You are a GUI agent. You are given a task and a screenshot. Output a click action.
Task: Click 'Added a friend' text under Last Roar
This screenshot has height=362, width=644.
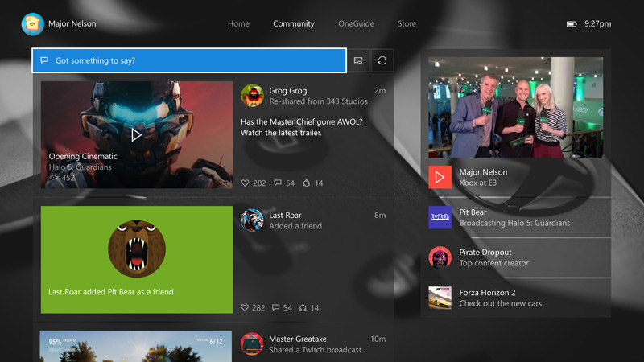point(295,226)
